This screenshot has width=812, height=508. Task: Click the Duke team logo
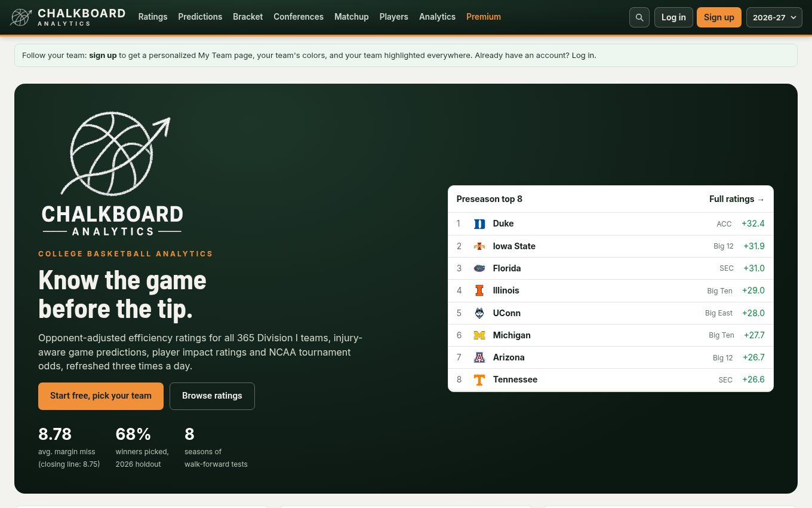[479, 224]
